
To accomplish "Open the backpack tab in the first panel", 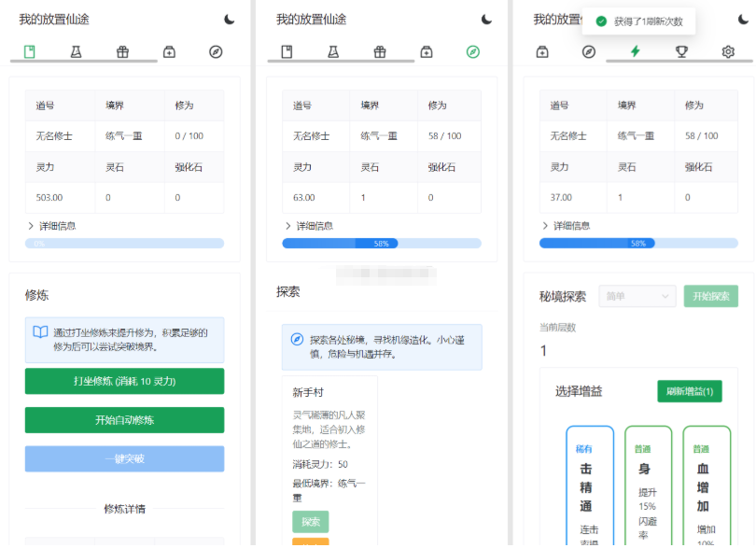I will (x=169, y=53).
